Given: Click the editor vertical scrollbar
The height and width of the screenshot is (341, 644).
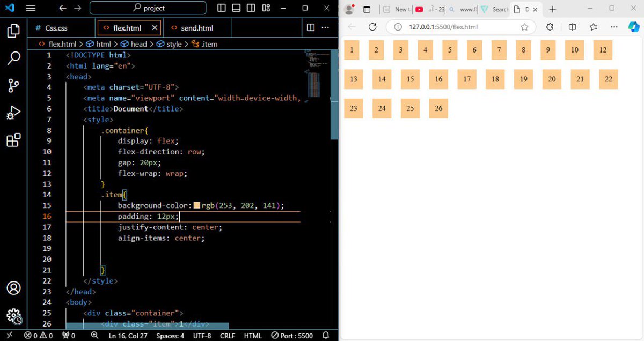Looking at the screenshot, I should [334, 94].
